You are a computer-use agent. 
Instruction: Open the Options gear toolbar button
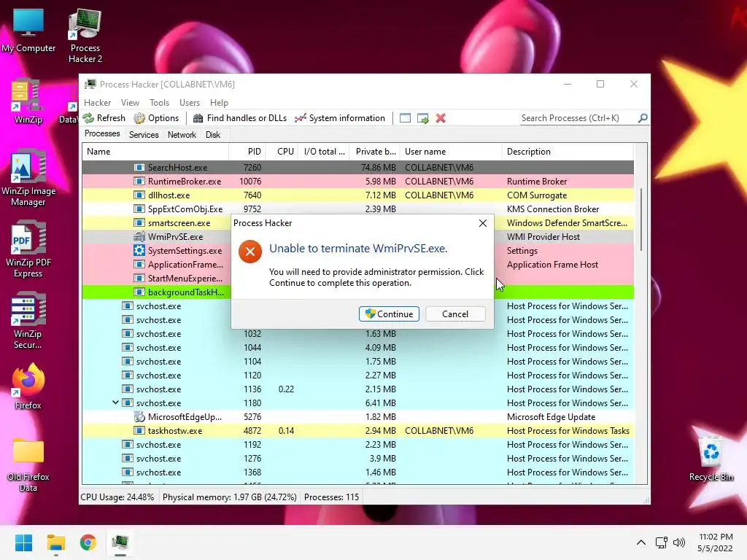tap(156, 118)
